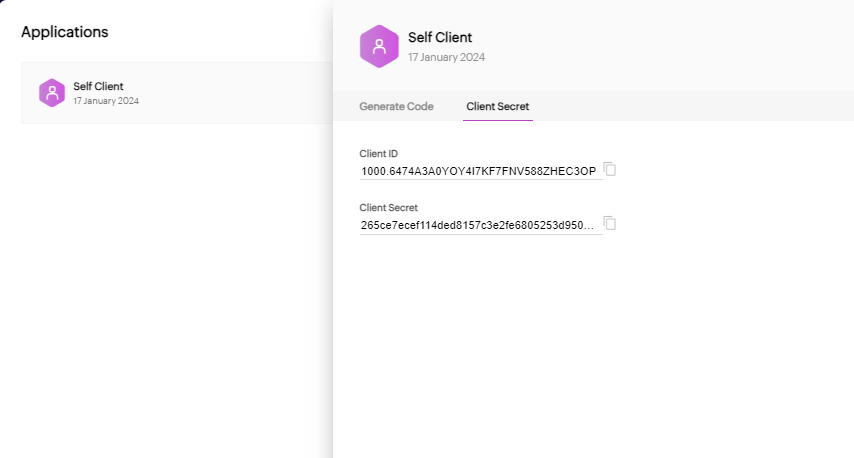Copy the Client ID to clipboard
The height and width of the screenshot is (458, 854).
point(610,170)
